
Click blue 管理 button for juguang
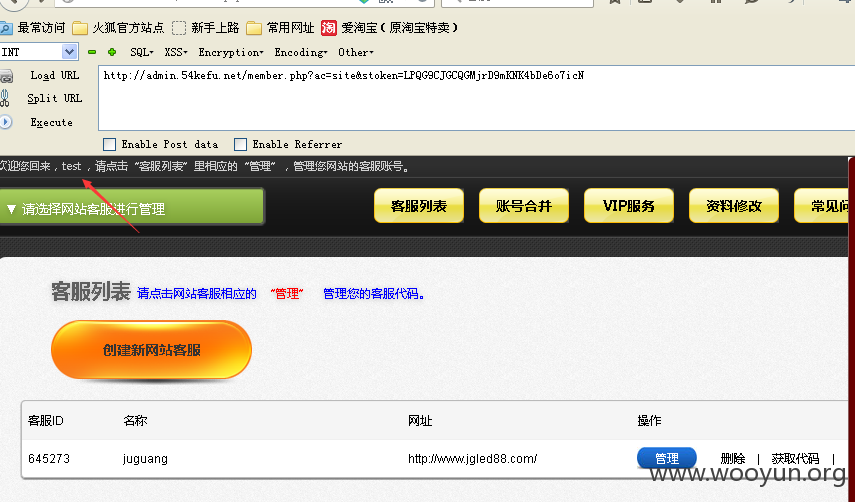[667, 458]
